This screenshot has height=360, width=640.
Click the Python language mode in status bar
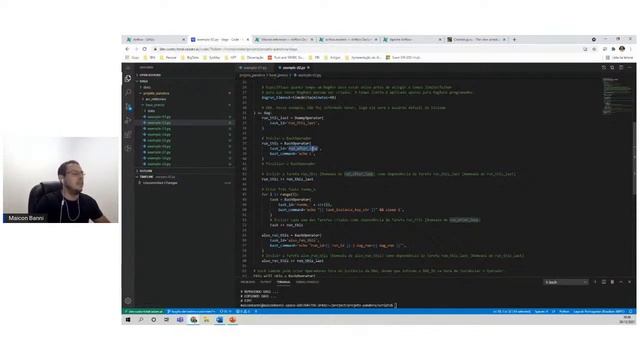[564, 311]
